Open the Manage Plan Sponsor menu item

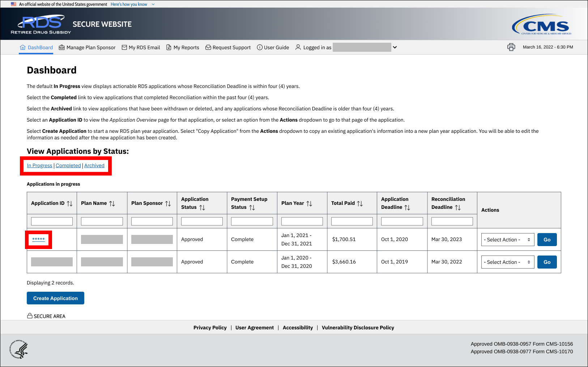87,47
